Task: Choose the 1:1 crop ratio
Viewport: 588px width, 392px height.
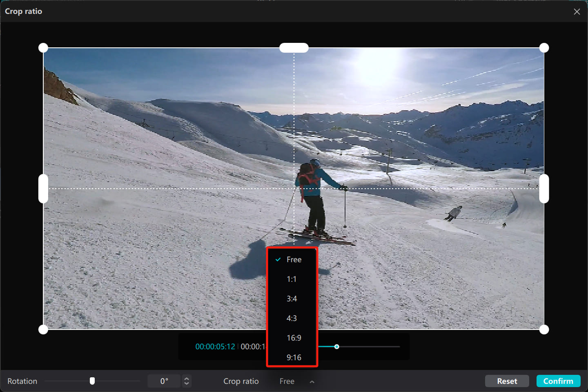Action: point(292,279)
